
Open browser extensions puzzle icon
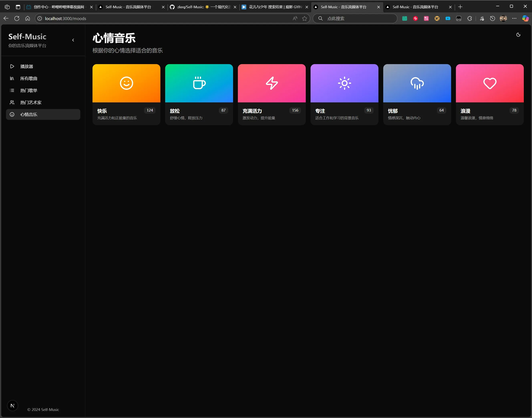coord(469,18)
